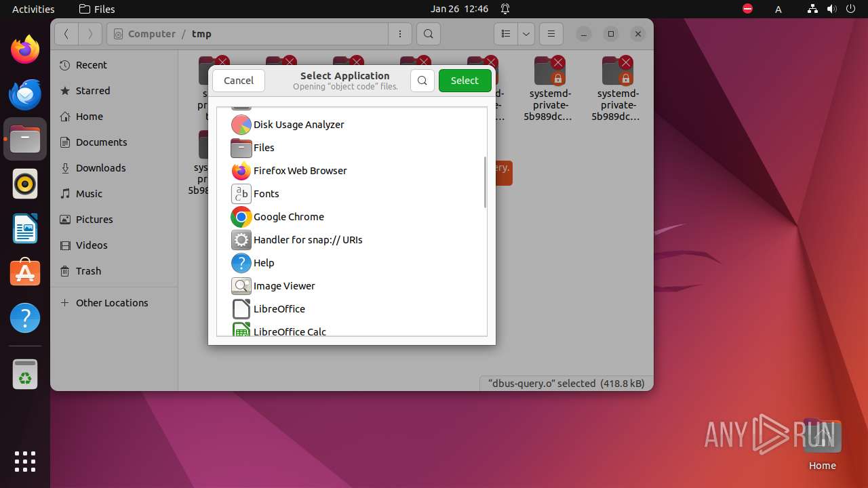This screenshot has height=488, width=868.
Task: Click the "Image Viewer" list label
Action: click(284, 286)
